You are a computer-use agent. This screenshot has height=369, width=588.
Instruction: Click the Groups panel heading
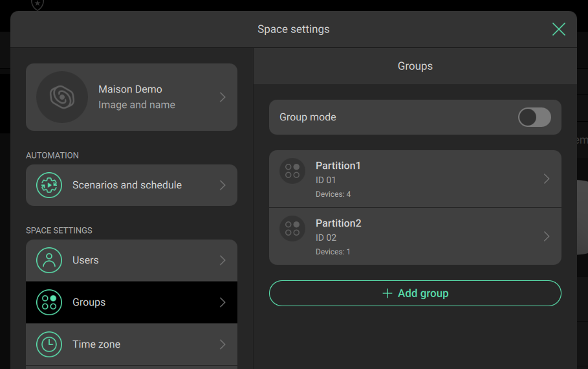(x=415, y=66)
